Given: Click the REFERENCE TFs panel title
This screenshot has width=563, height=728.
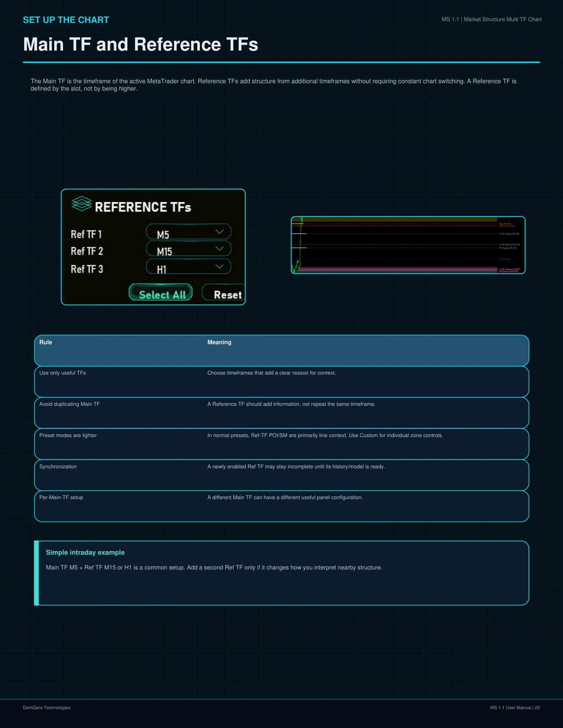Looking at the screenshot, I should tap(143, 207).
